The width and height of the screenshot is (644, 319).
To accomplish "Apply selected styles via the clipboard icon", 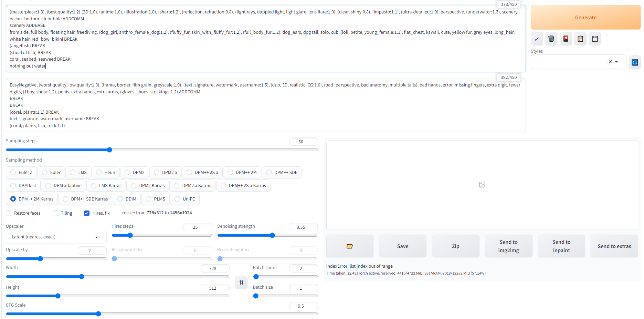I will click(x=580, y=39).
